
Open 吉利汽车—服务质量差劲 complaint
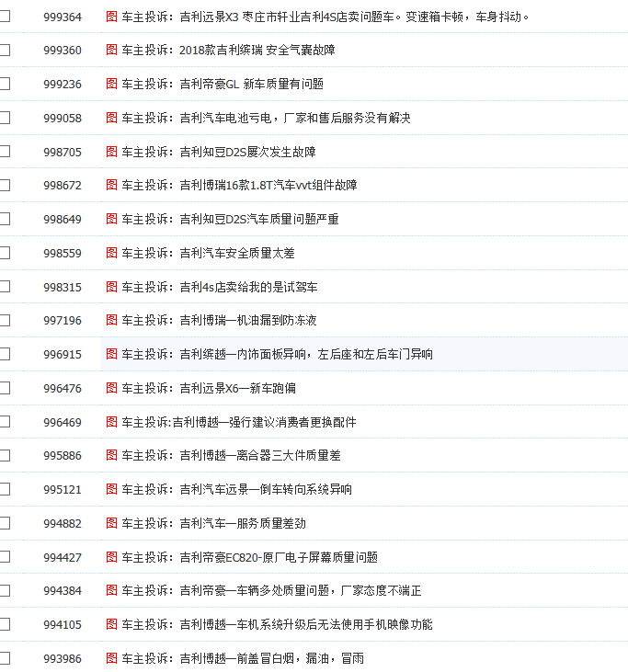click(214, 522)
